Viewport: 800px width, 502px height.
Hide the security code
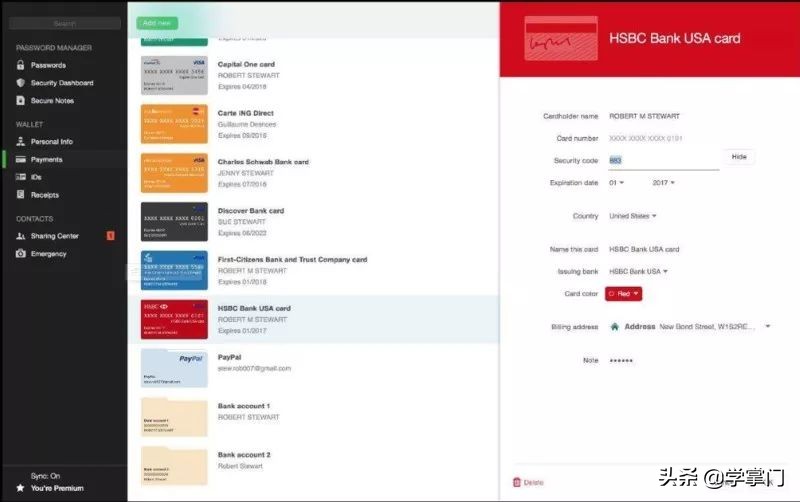(x=739, y=157)
